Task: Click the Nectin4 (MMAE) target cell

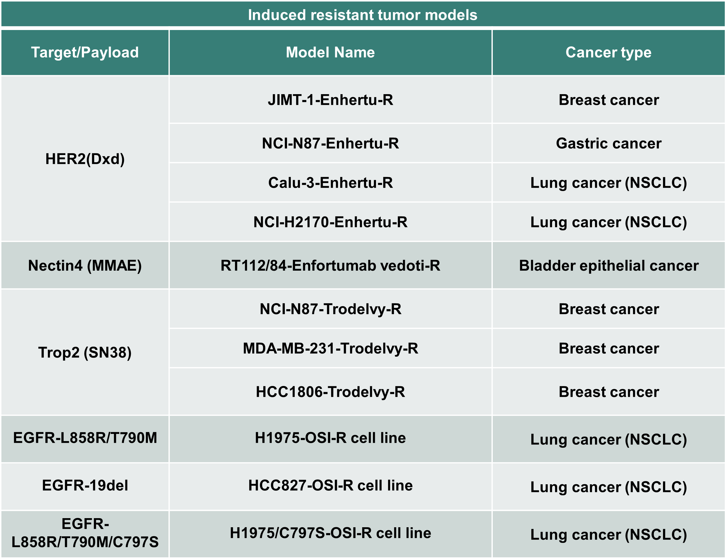Action: click(85, 265)
